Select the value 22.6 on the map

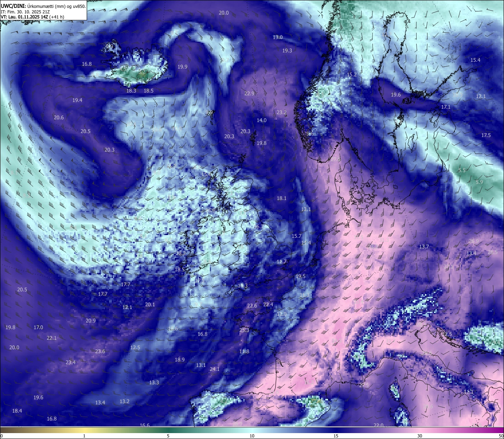coord(252,306)
